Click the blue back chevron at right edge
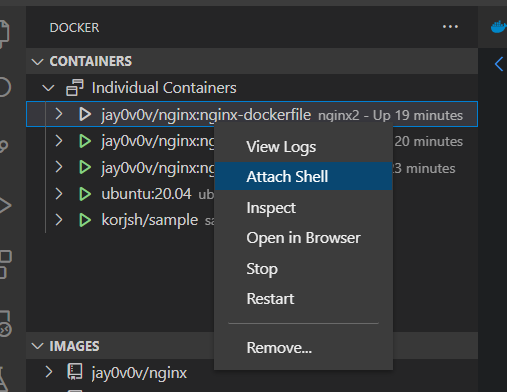Screen dimensions: 507x392 point(499,64)
